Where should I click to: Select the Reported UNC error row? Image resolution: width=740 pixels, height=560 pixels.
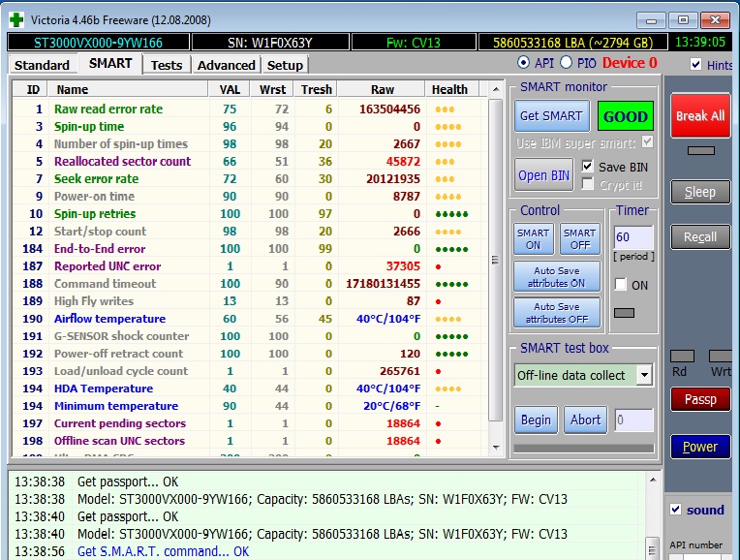pyautogui.click(x=250, y=266)
